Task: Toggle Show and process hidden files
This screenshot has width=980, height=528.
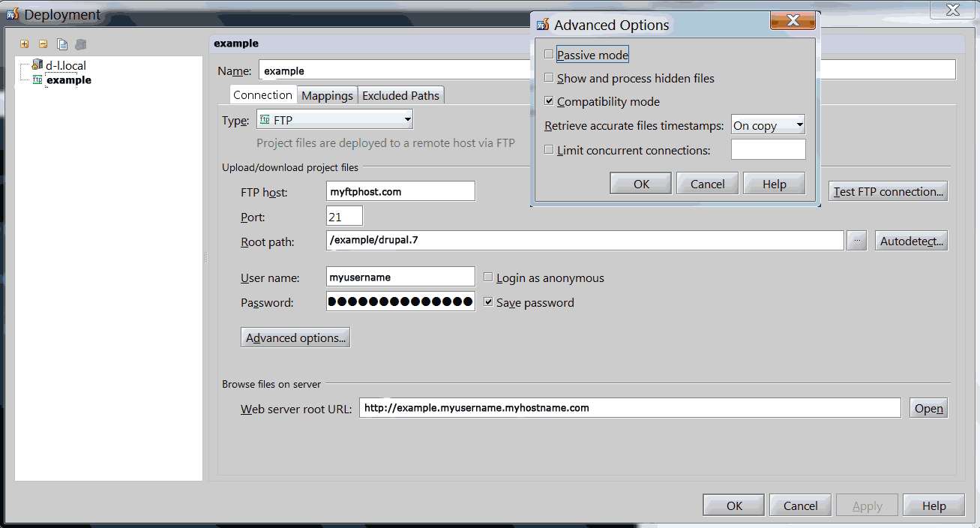Action: (x=550, y=78)
